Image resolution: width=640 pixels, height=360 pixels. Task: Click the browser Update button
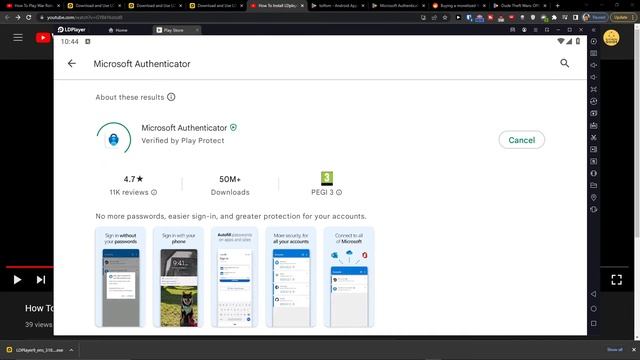[x=622, y=18]
